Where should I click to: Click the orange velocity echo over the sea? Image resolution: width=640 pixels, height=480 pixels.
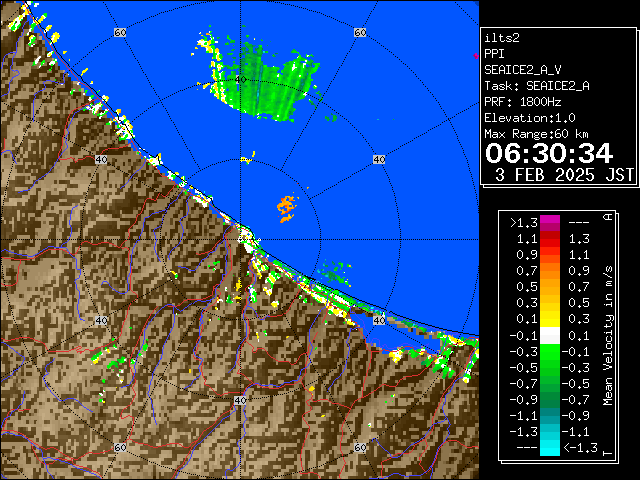coord(287,208)
